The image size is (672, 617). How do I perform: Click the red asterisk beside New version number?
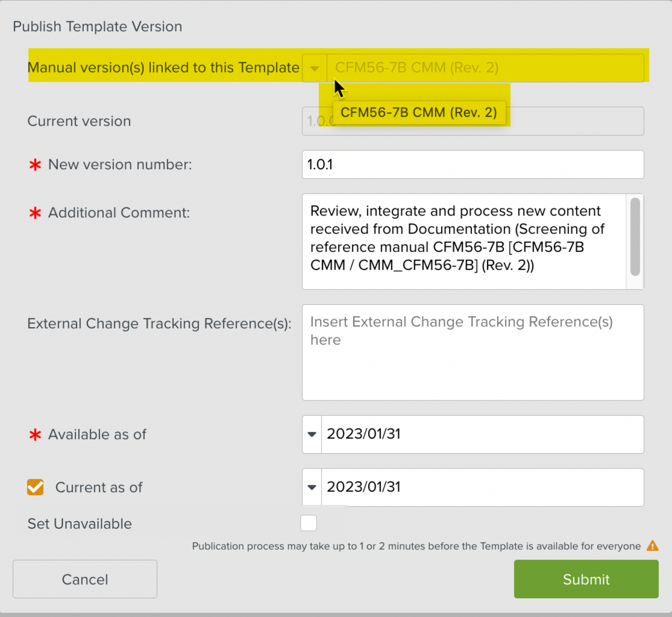click(x=35, y=165)
